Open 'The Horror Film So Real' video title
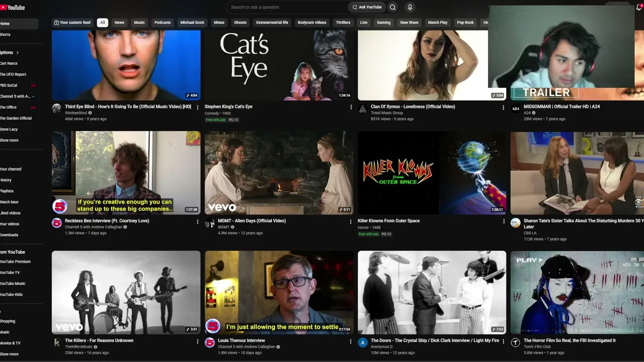This screenshot has height=362, width=644. 570,340
